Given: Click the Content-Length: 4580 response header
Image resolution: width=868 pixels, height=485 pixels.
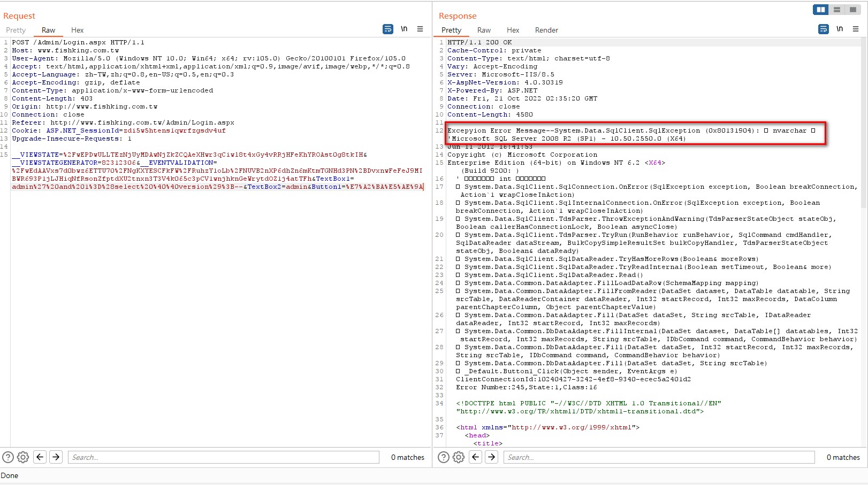Looking at the screenshot, I should click(x=490, y=114).
